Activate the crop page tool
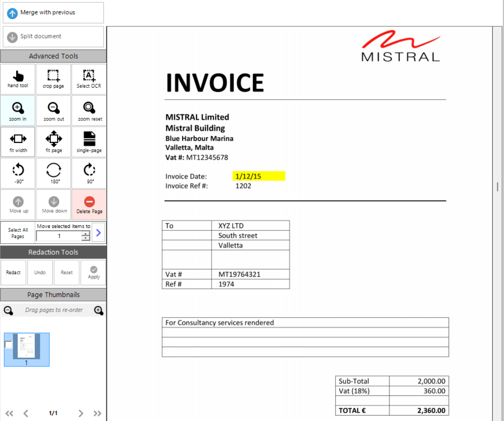This screenshot has width=504, height=421. coord(53,79)
